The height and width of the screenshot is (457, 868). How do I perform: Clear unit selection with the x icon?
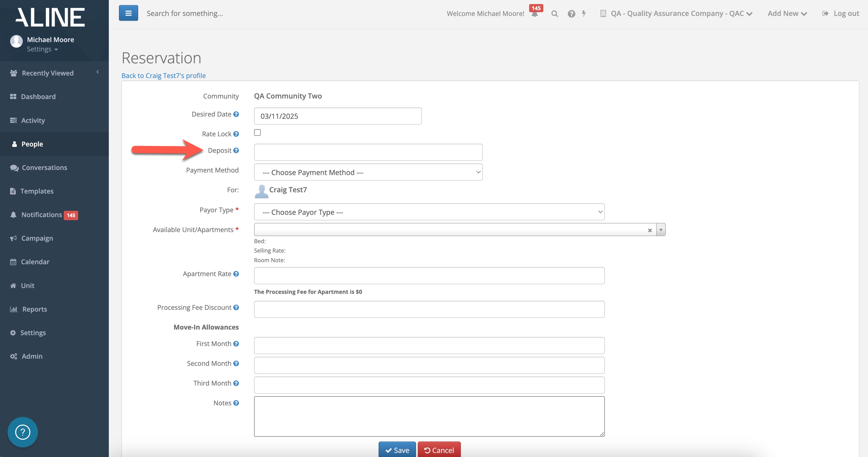[x=650, y=230]
